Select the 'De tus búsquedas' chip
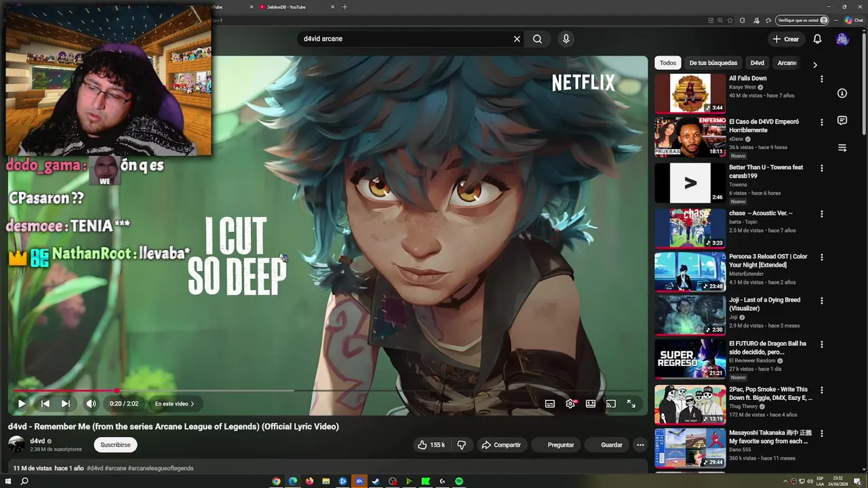The width and height of the screenshot is (868, 488). click(x=713, y=63)
